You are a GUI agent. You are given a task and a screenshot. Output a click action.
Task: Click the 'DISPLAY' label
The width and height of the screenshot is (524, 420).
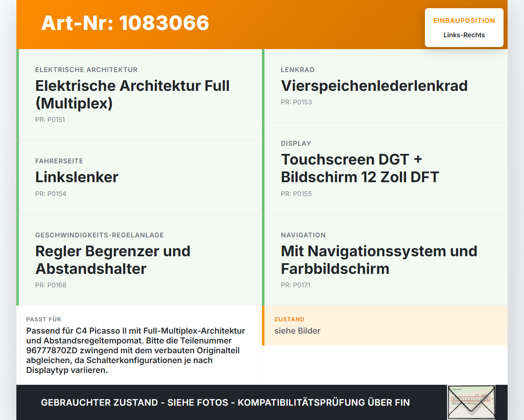[296, 143]
